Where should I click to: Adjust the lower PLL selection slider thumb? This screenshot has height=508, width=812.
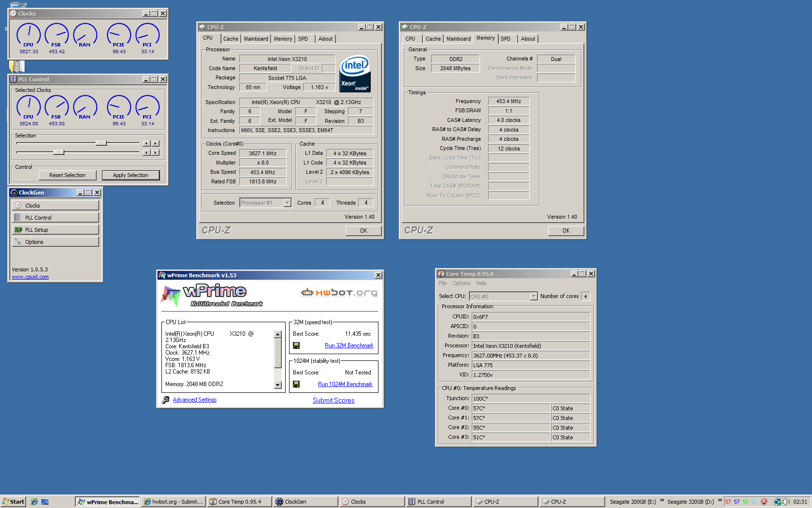pyautogui.click(x=58, y=152)
